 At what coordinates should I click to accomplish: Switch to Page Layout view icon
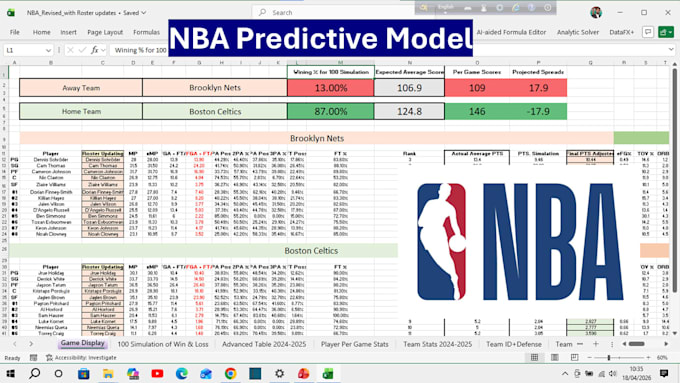click(x=555, y=357)
